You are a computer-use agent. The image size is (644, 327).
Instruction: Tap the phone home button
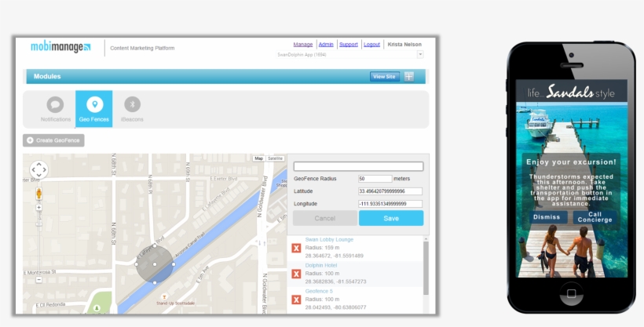coord(571,293)
